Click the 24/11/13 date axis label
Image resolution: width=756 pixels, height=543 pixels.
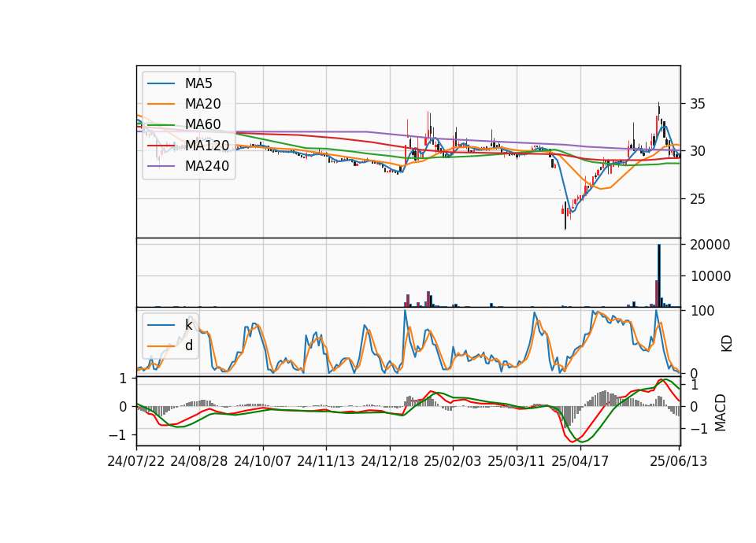tap(326, 461)
